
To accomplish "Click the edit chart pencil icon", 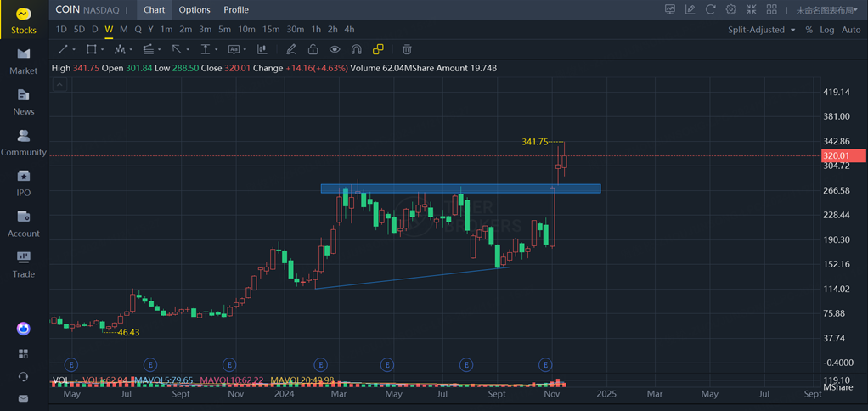I will 690,9.
